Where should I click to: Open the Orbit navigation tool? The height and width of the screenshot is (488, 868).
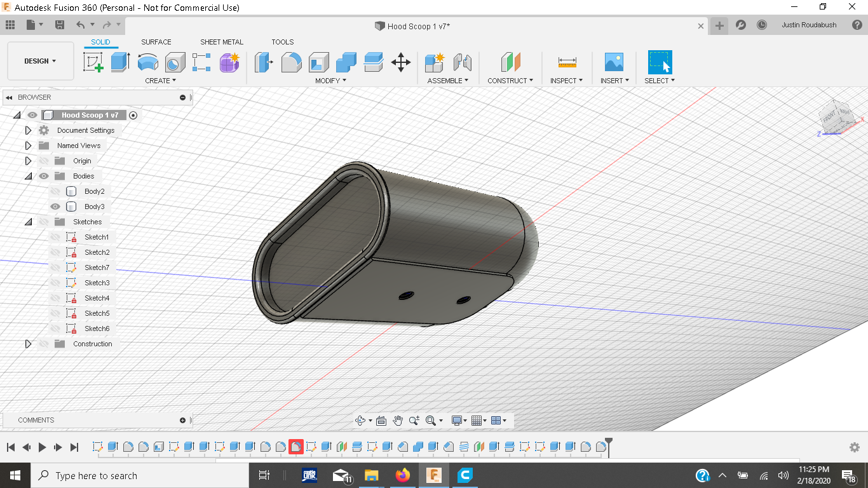(360, 421)
